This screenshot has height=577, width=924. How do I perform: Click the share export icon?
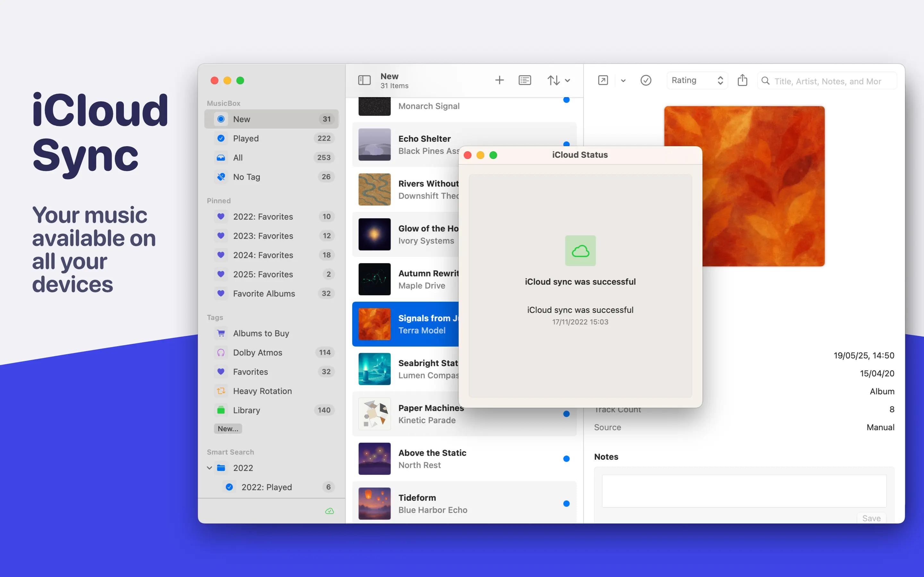[x=742, y=80]
